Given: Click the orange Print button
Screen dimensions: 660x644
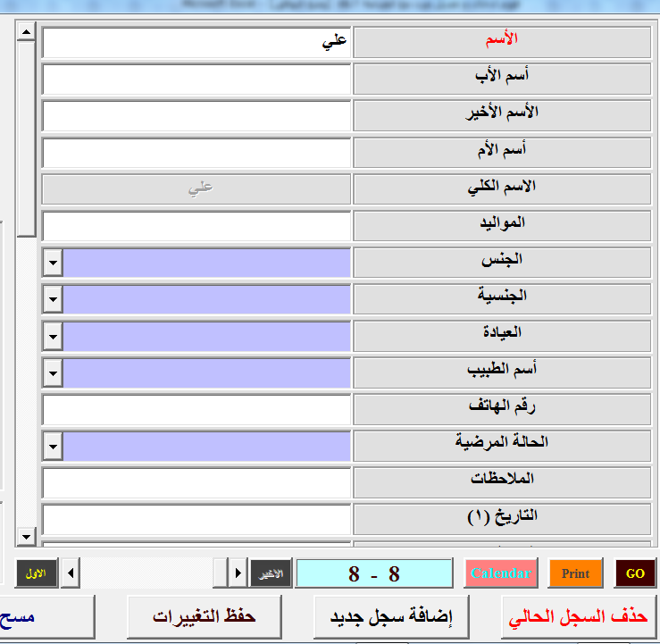Looking at the screenshot, I should click(x=575, y=573).
